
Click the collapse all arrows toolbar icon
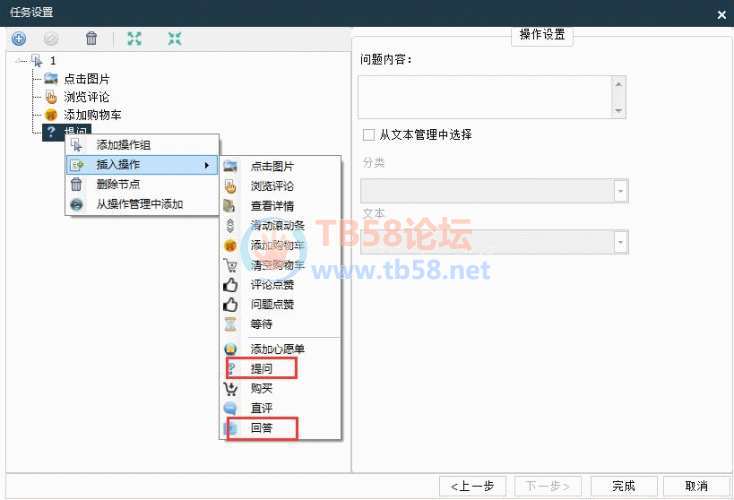175,39
